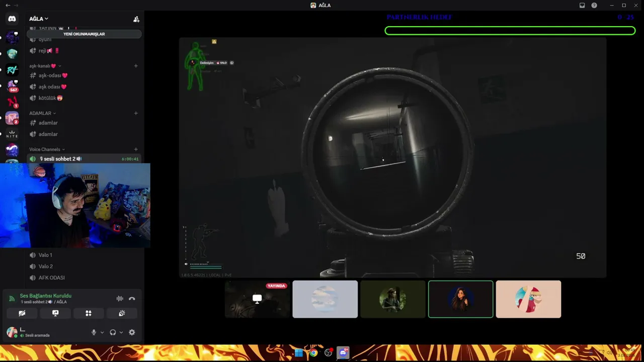The height and width of the screenshot is (362, 644).
Task: Join the Valo 1 voice channel
Action: click(84, 255)
